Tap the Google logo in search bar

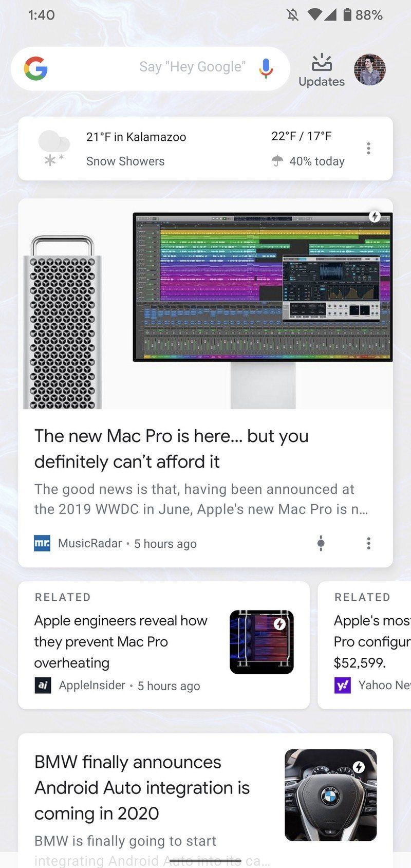pyautogui.click(x=36, y=68)
